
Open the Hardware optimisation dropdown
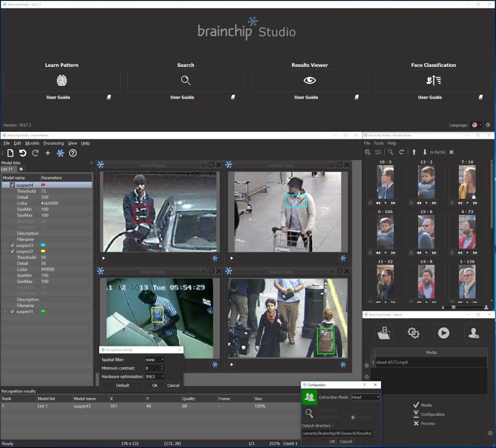coord(154,377)
